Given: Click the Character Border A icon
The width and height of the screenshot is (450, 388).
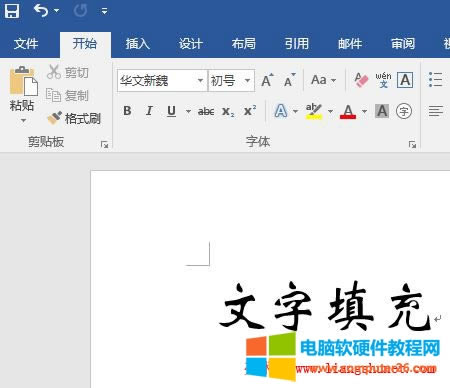Looking at the screenshot, I should (405, 80).
